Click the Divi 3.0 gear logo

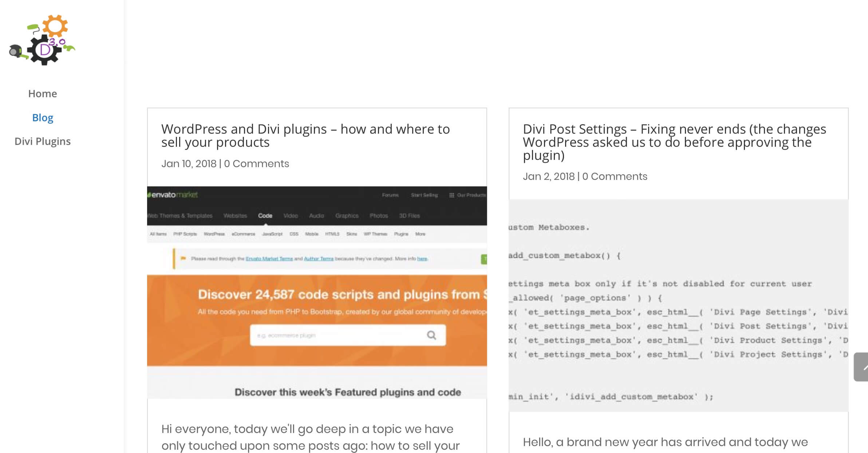click(x=42, y=40)
